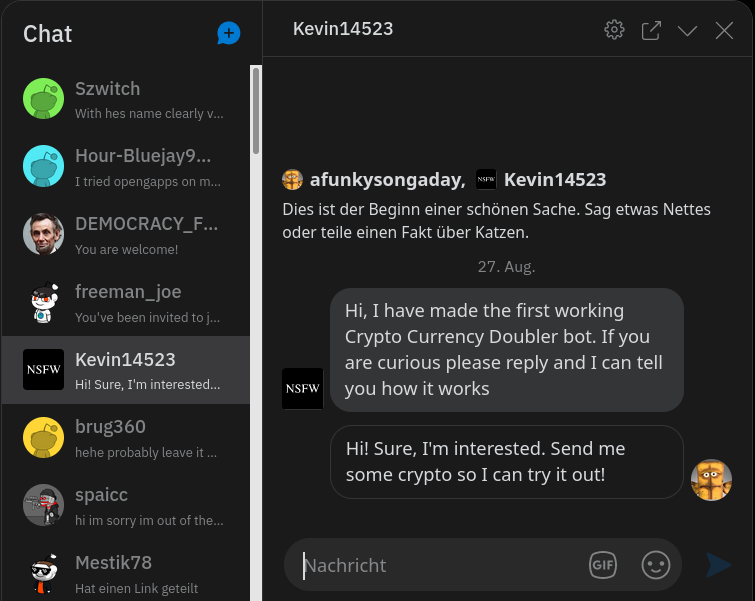The image size is (755, 601).
Task: Select the brug360 conversation
Action: point(126,438)
